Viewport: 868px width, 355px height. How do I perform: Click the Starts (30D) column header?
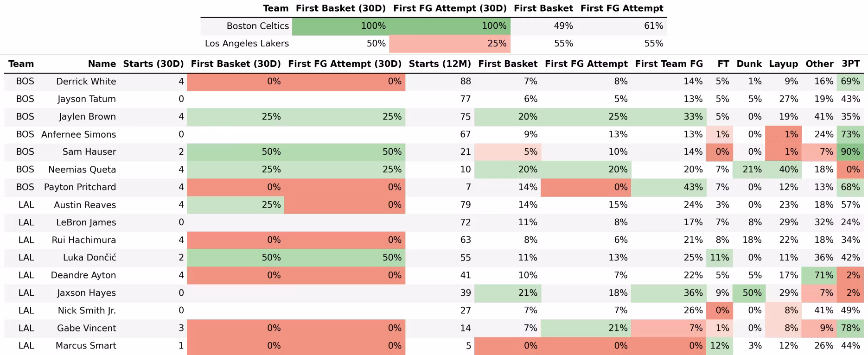pyautogui.click(x=153, y=64)
